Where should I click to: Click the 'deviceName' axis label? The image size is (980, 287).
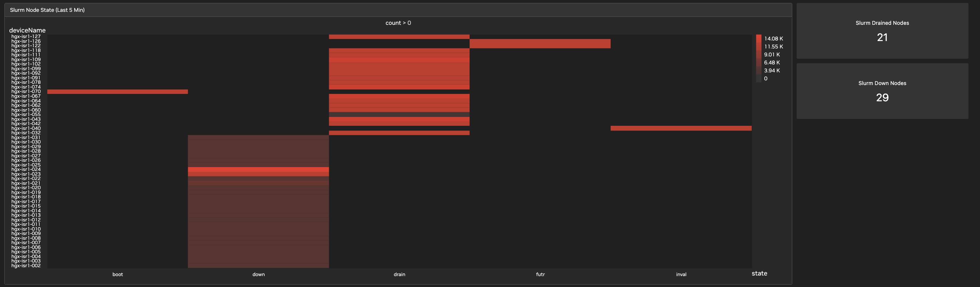click(28, 30)
